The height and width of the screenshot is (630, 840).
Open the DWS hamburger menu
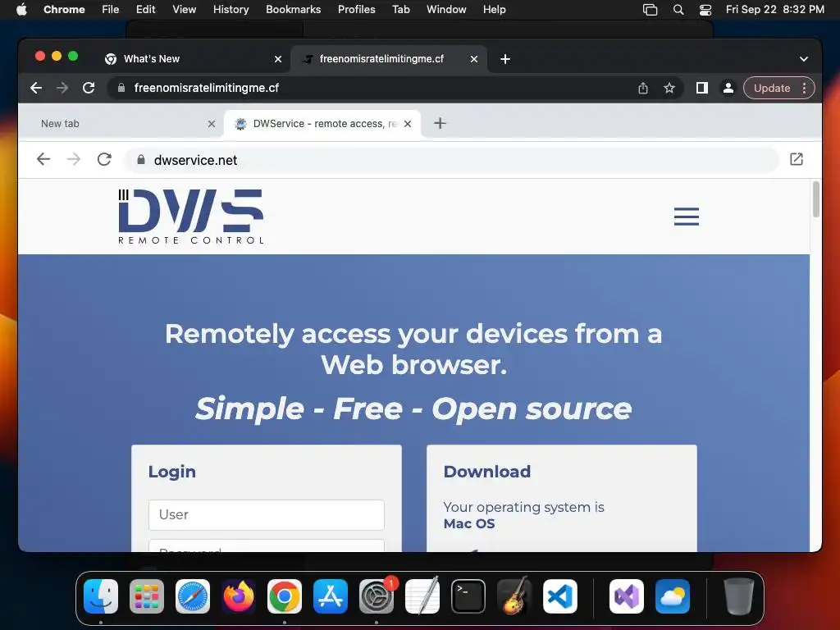(x=687, y=217)
